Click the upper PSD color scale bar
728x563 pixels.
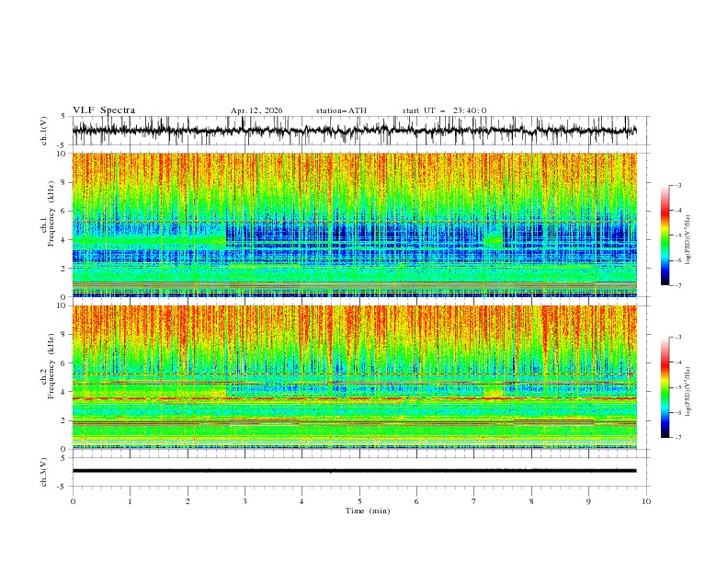[x=665, y=235]
